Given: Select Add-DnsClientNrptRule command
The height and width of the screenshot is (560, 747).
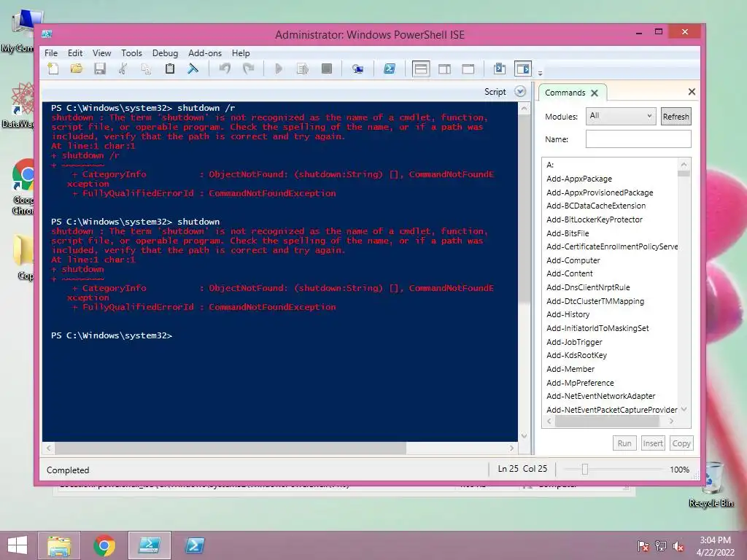Looking at the screenshot, I should pyautogui.click(x=589, y=287).
